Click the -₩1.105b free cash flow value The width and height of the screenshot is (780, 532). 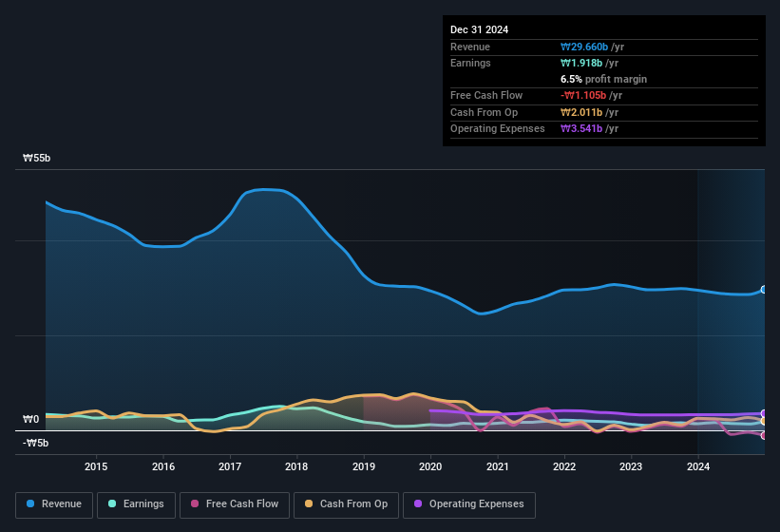[583, 95]
